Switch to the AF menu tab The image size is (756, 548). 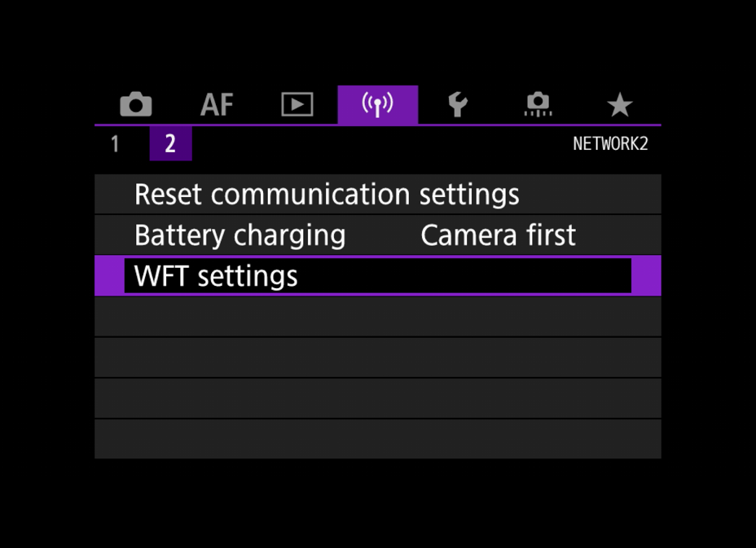pos(217,104)
